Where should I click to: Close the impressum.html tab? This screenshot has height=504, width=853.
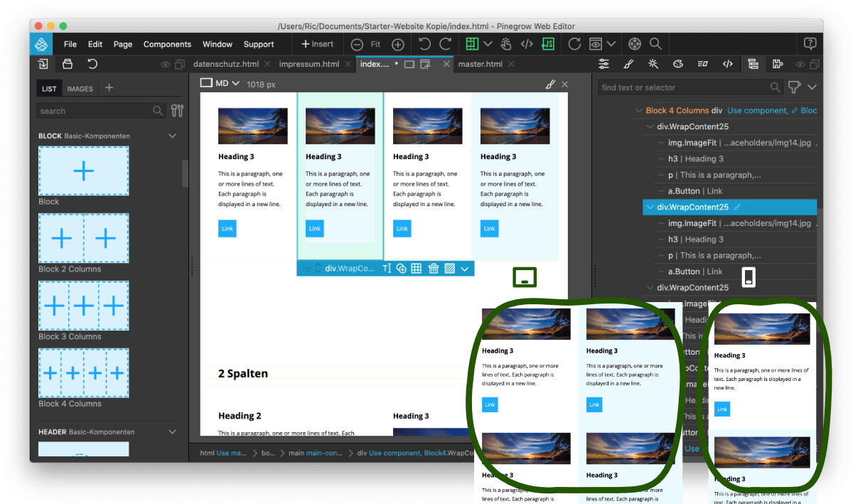tap(348, 64)
